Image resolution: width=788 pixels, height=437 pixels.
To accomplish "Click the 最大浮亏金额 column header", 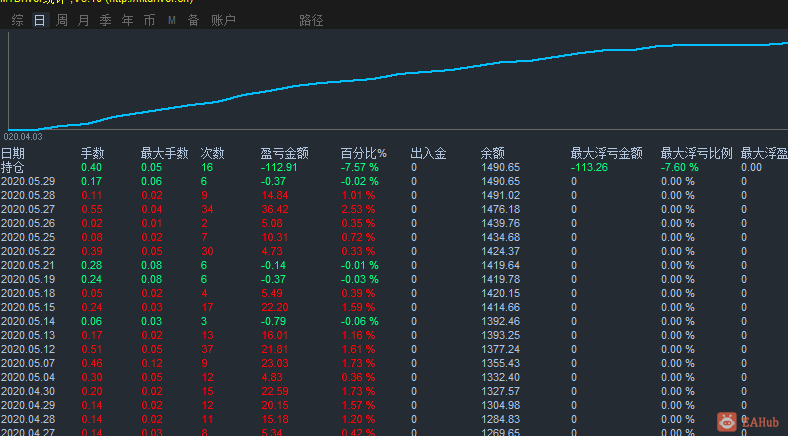I will [x=607, y=153].
